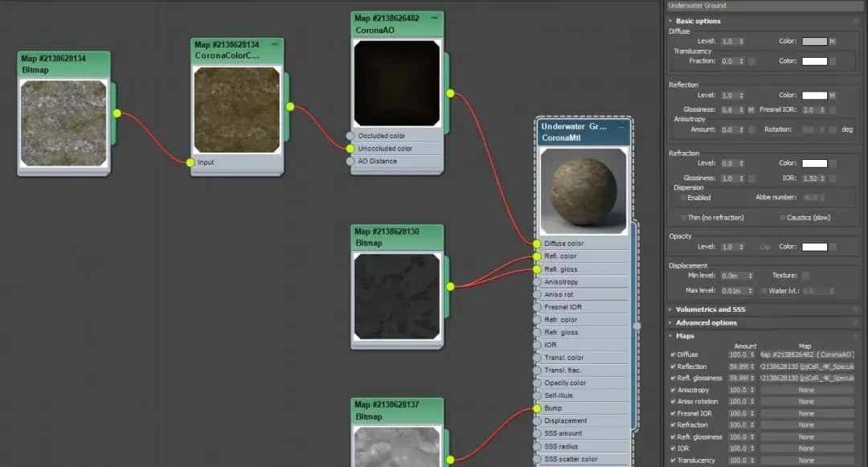The image size is (868, 467).
Task: Collapse the CoronaColorCorrect node using its minus icon
Action: (x=274, y=44)
